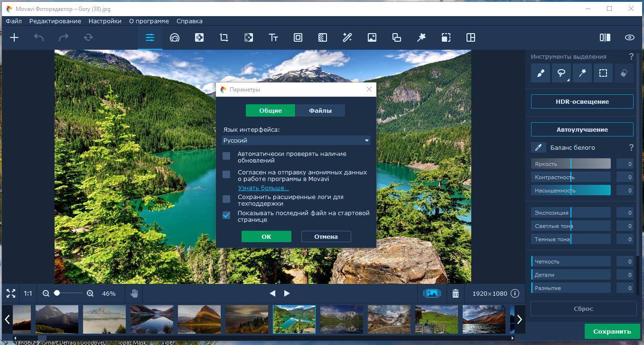Open the Справка menu
Viewport: 644px width, 345px height.
189,21
